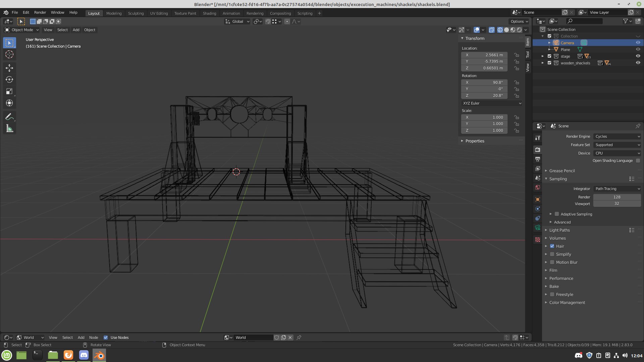Image resolution: width=644 pixels, height=362 pixels.
Task: Adjust the Render samples field showing 128
Action: pos(617,197)
